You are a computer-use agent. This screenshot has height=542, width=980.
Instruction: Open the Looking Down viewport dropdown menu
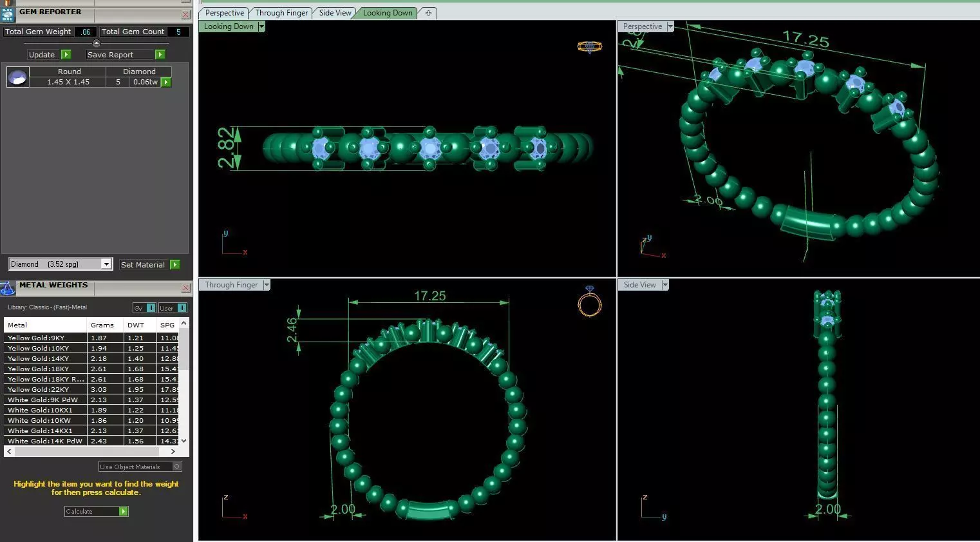pyautogui.click(x=261, y=26)
